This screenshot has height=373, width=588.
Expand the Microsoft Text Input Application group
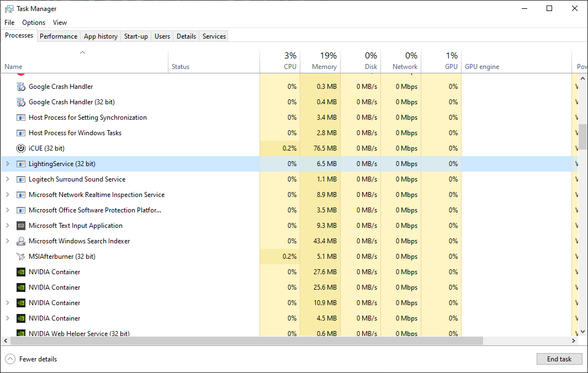click(8, 225)
